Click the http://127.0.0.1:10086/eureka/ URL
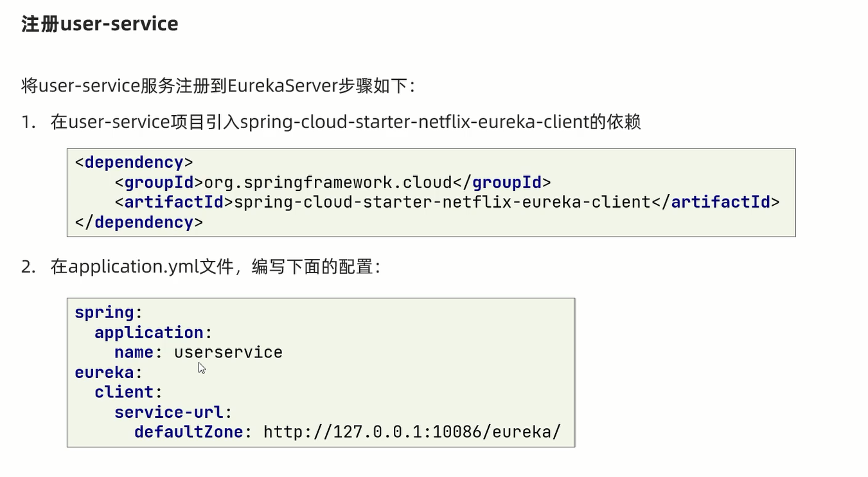The height and width of the screenshot is (477, 868). click(x=412, y=432)
